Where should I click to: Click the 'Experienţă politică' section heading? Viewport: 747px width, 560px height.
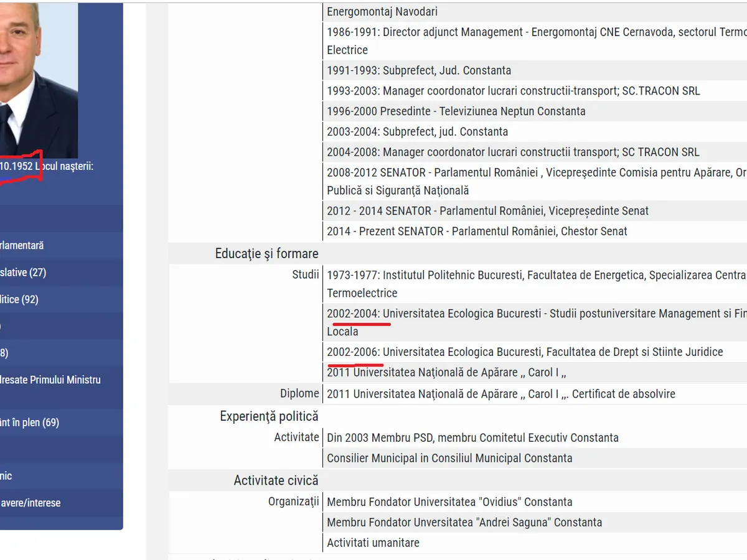click(269, 416)
